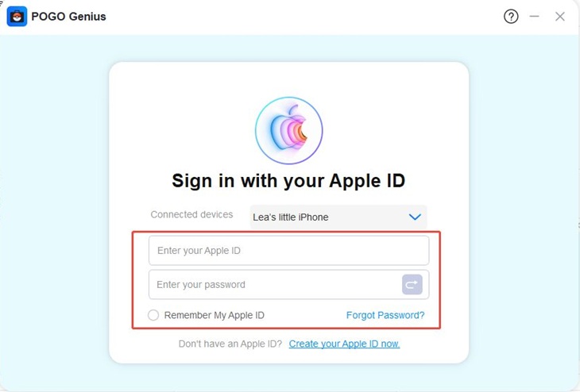
Task: Open the "Forgot Password?" link
Action: (x=385, y=315)
